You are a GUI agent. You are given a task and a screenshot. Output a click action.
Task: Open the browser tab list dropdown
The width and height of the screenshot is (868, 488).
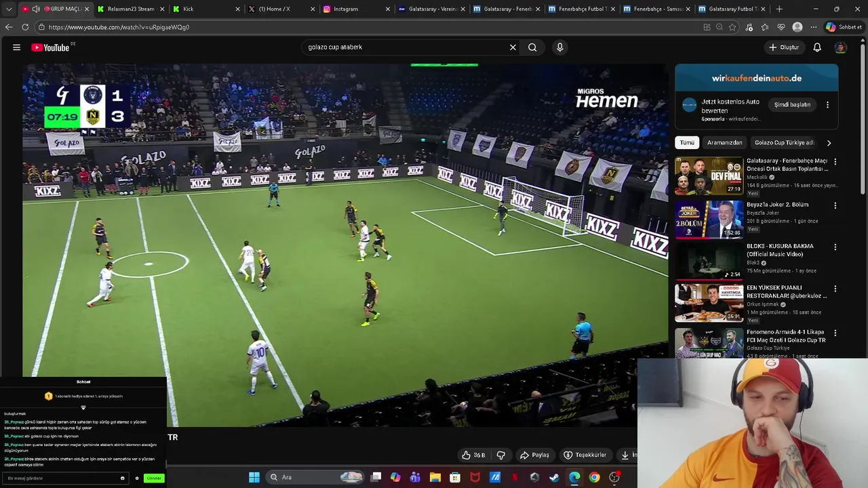[x=8, y=9]
